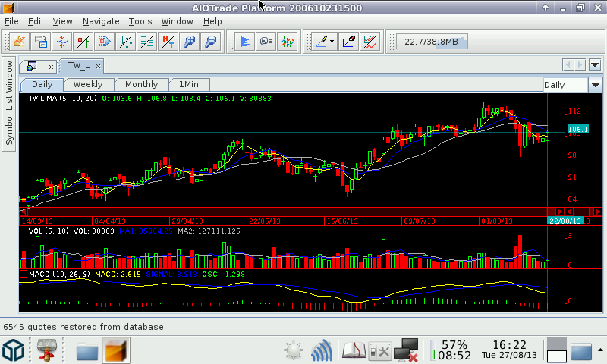Toggle plus/minus scale toolbar icon
This screenshot has height=364, width=607.
125,41
